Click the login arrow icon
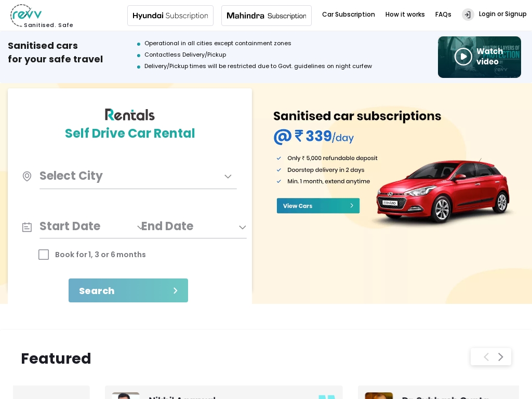Image resolution: width=532 pixels, height=399 pixels. click(x=468, y=15)
